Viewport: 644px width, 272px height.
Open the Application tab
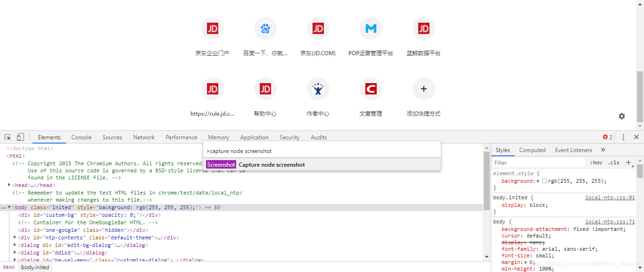[254, 137]
